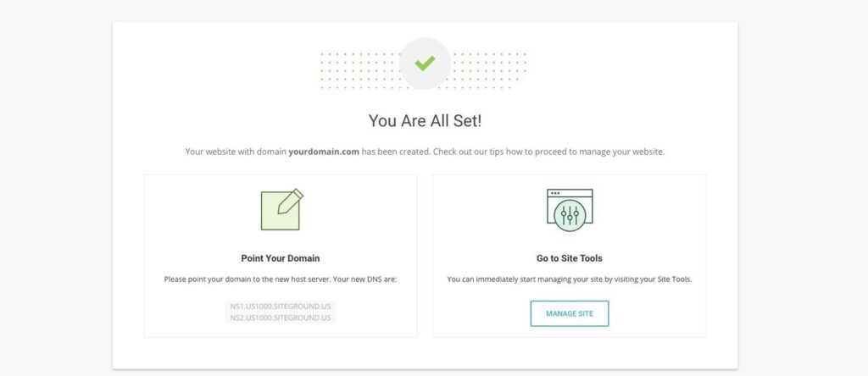Click the green checkmark success icon
868x376 pixels.
pos(425,64)
